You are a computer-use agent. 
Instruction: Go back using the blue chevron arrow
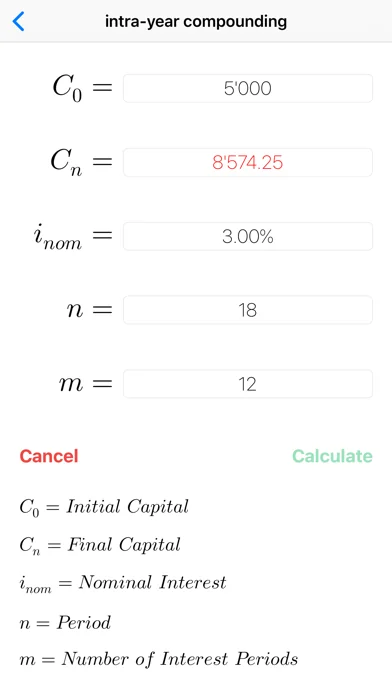19,21
